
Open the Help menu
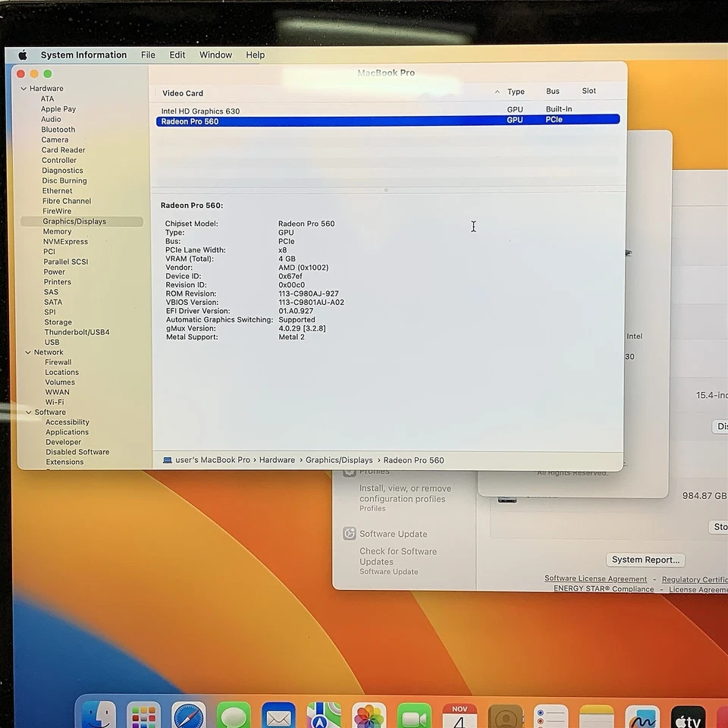(256, 55)
